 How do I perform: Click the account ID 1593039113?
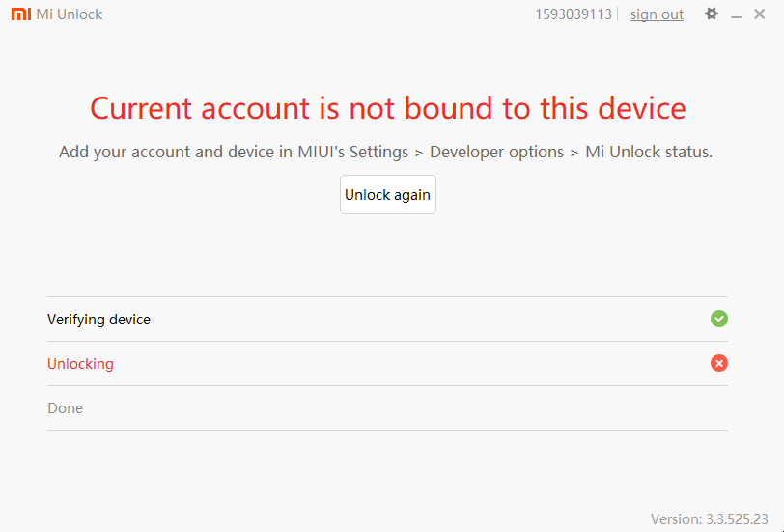574,14
